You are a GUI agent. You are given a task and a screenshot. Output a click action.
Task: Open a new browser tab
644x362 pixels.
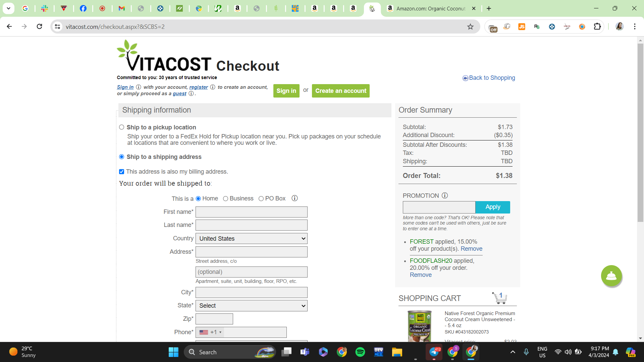(489, 8)
